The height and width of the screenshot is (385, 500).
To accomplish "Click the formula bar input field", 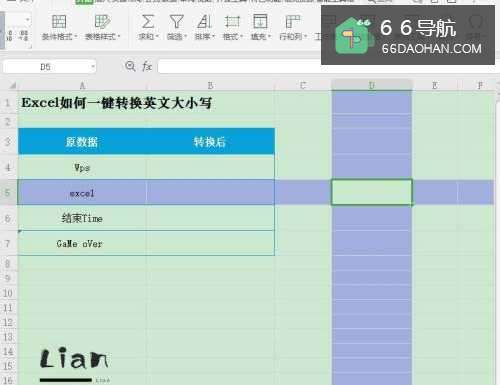I will (239, 67).
